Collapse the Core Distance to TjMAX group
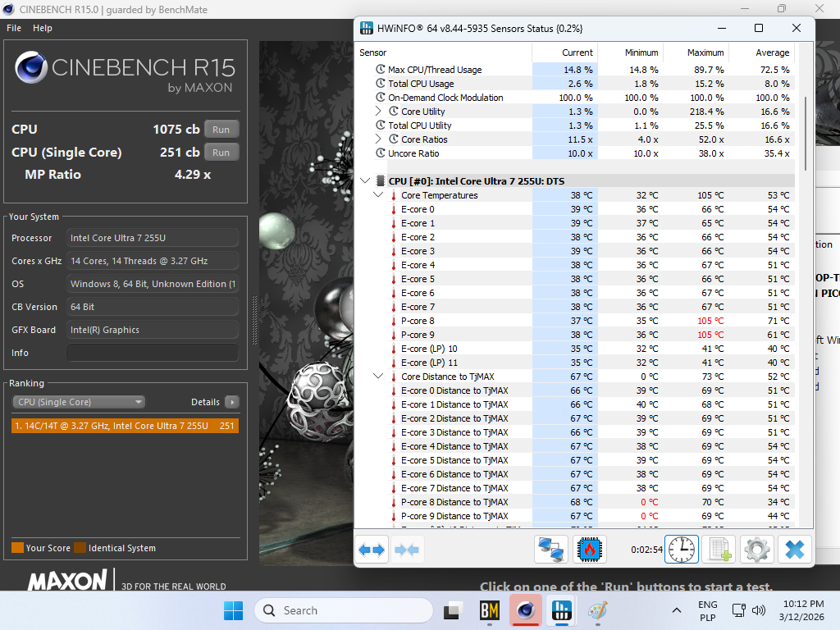840x630 pixels. click(378, 376)
